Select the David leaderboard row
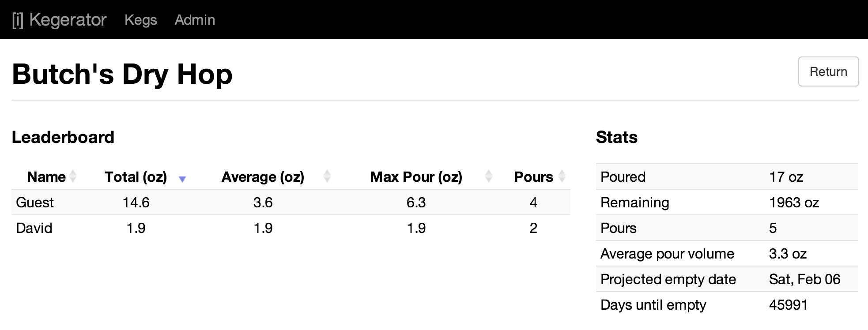 coord(291,228)
